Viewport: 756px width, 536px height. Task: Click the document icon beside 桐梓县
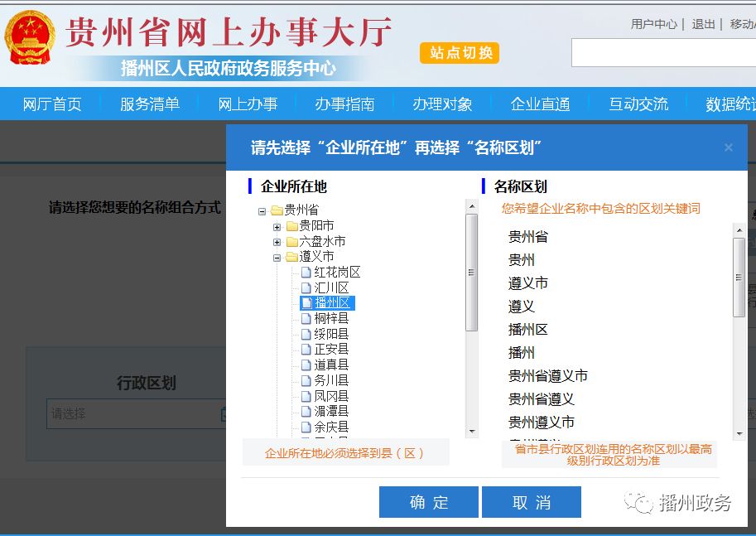coord(306,319)
